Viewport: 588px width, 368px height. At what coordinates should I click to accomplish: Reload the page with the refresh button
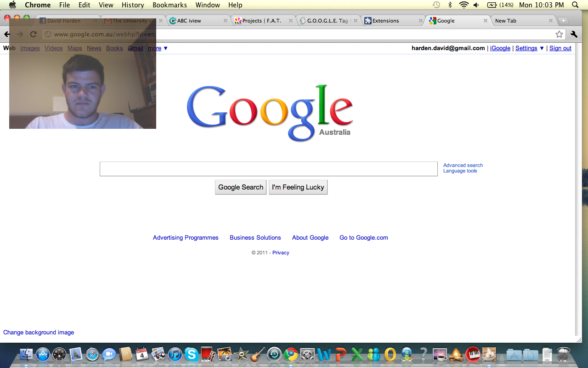[33, 34]
